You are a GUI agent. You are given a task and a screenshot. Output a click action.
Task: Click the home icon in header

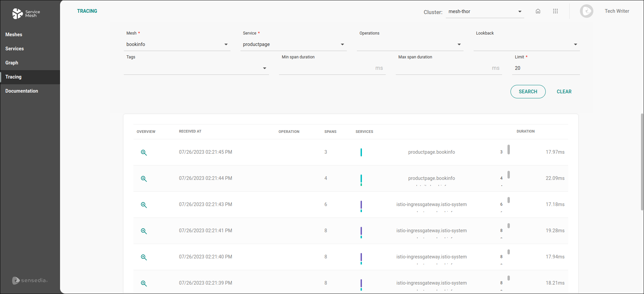pos(538,11)
